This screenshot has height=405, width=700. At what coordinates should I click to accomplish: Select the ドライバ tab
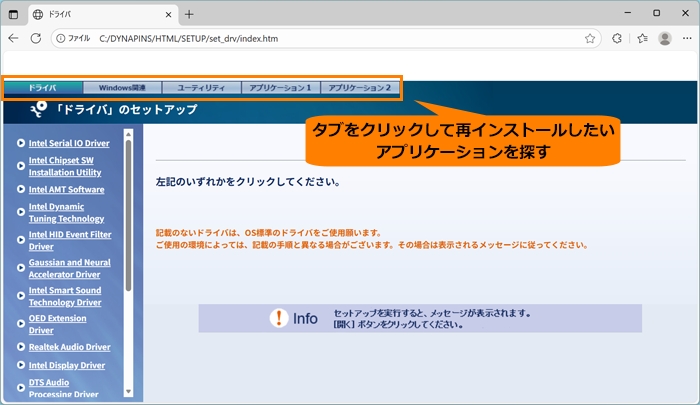coord(43,88)
